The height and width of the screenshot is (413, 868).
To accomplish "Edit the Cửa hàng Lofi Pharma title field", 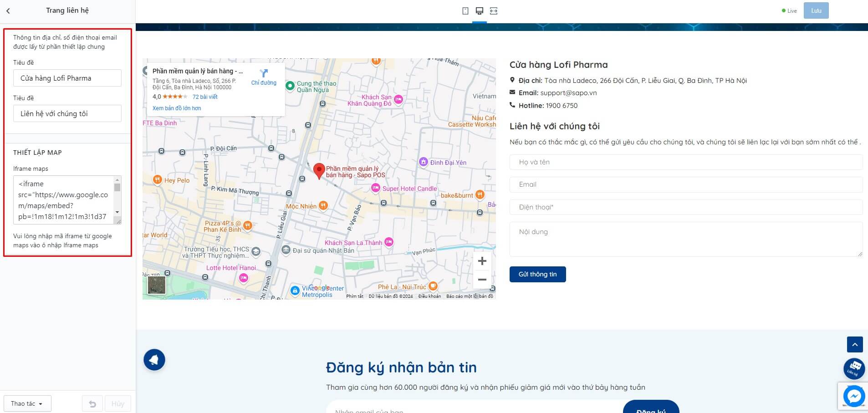I will (x=67, y=78).
